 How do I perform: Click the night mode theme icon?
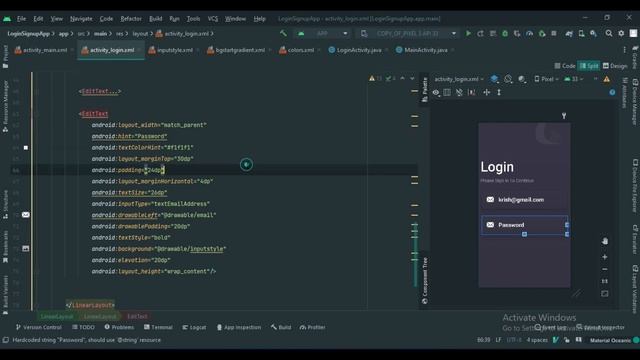[522, 79]
